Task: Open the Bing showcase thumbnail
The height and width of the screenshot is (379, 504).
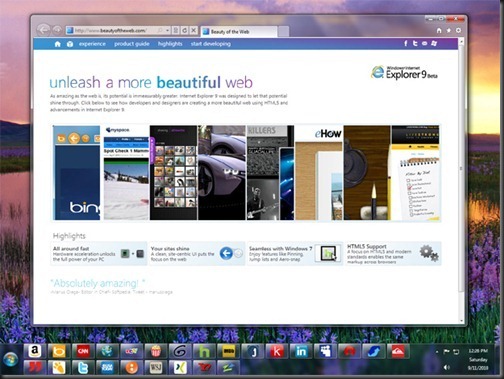Action: (77, 173)
